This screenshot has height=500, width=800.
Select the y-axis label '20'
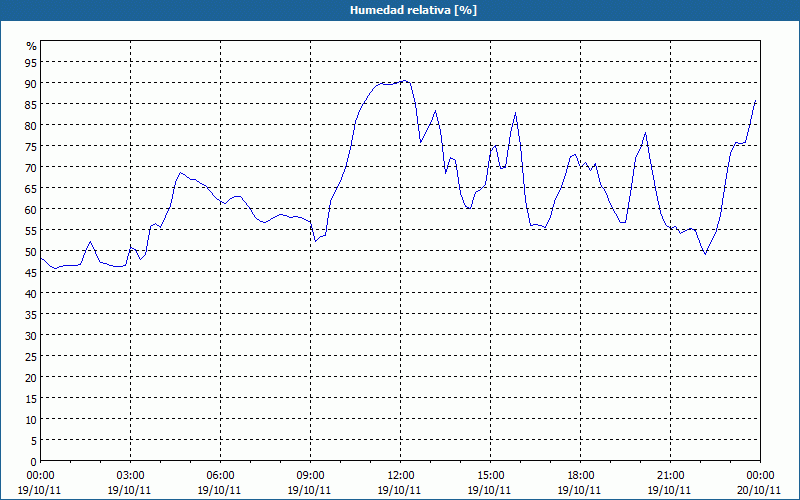[x=32, y=378]
